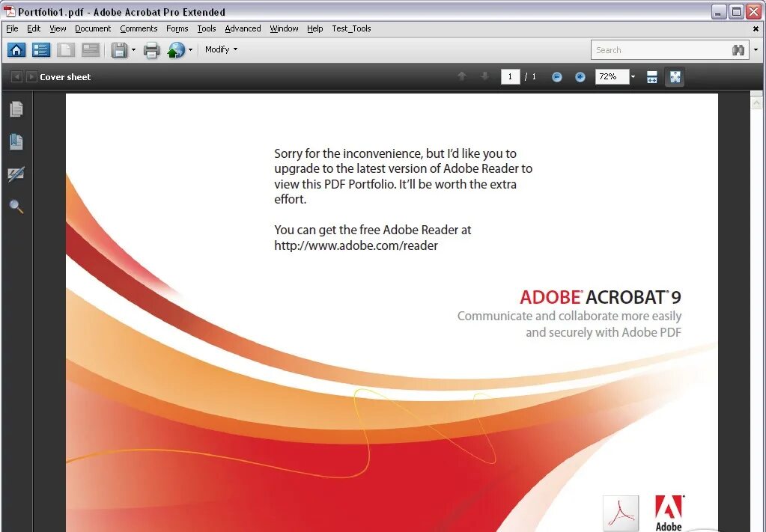Expand the search options dropdown arrow
Viewport: 766px width, 532px height.
756,50
